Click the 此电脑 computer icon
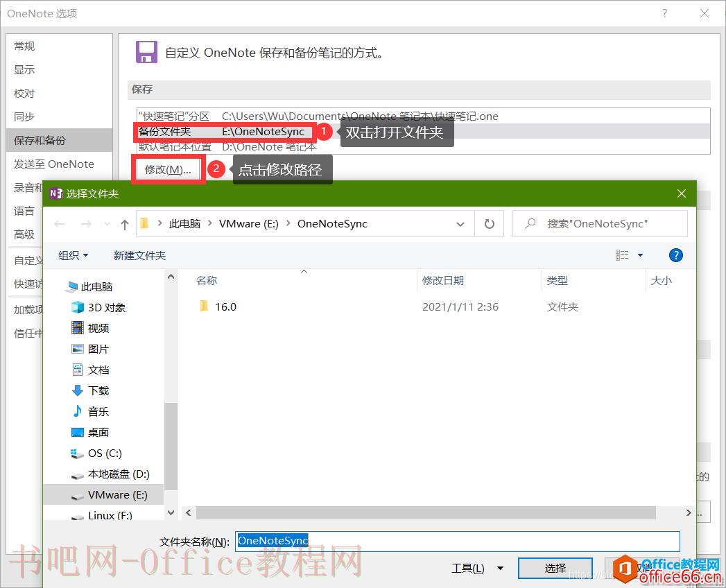Image resolution: width=726 pixels, height=588 pixels. click(71, 287)
